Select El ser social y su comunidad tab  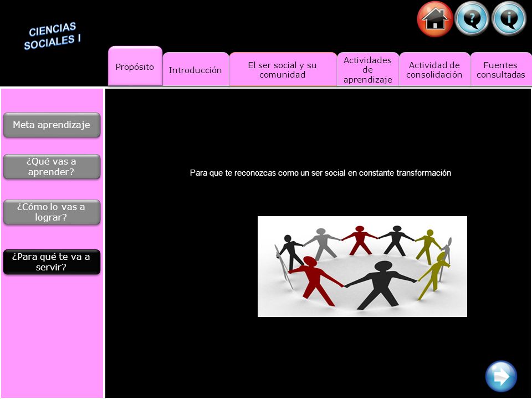pyautogui.click(x=283, y=69)
